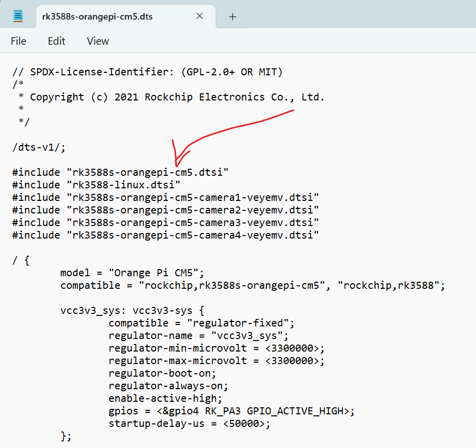Click the include "rk3588-linux.dtsi" line
Viewport: 476px width, 448px height.
pos(96,185)
